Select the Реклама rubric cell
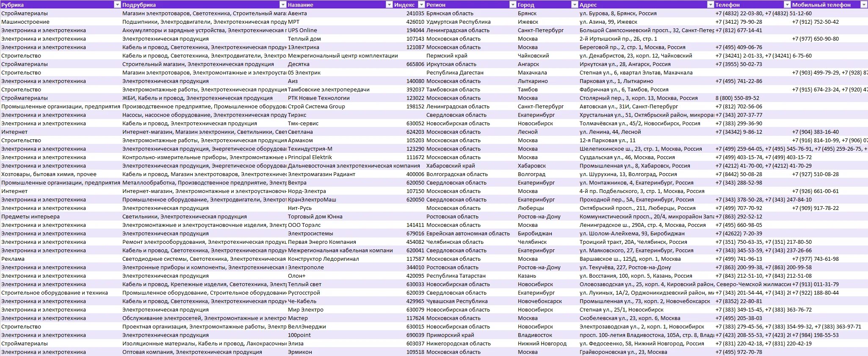Image resolution: width=868 pixels, height=356 pixels. point(61,259)
